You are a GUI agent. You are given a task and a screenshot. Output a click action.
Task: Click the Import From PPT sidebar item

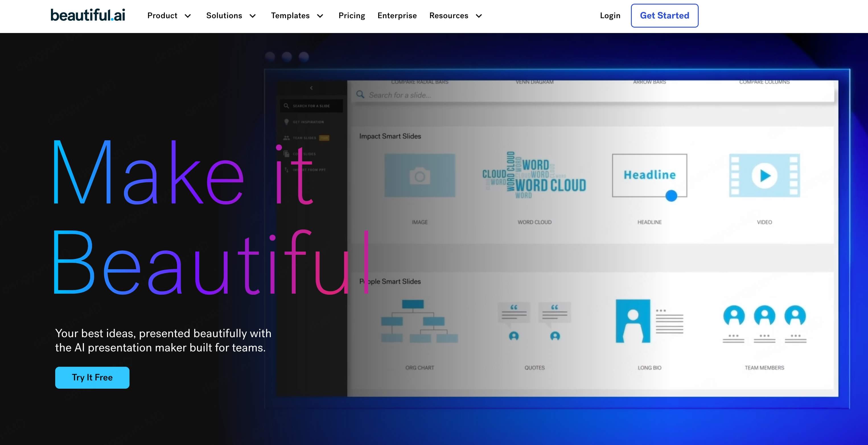[x=305, y=170]
